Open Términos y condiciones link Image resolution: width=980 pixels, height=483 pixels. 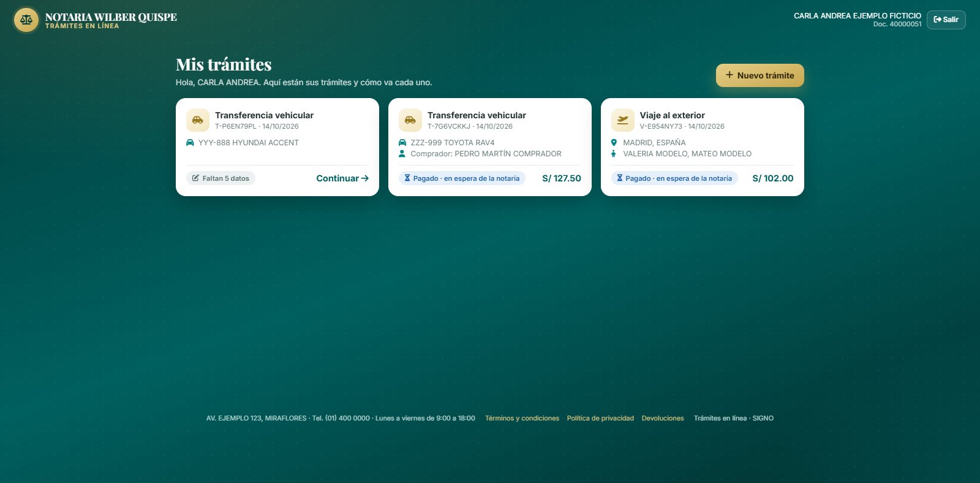click(x=522, y=418)
